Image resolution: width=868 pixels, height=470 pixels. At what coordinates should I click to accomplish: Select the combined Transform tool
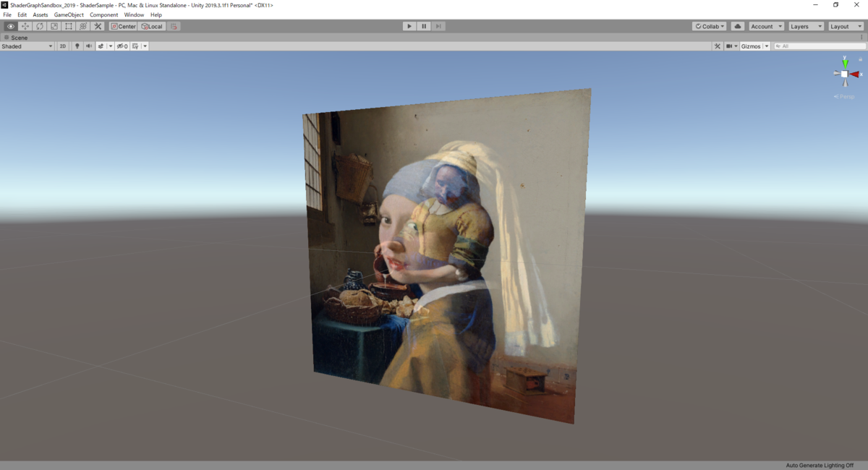pos(83,26)
